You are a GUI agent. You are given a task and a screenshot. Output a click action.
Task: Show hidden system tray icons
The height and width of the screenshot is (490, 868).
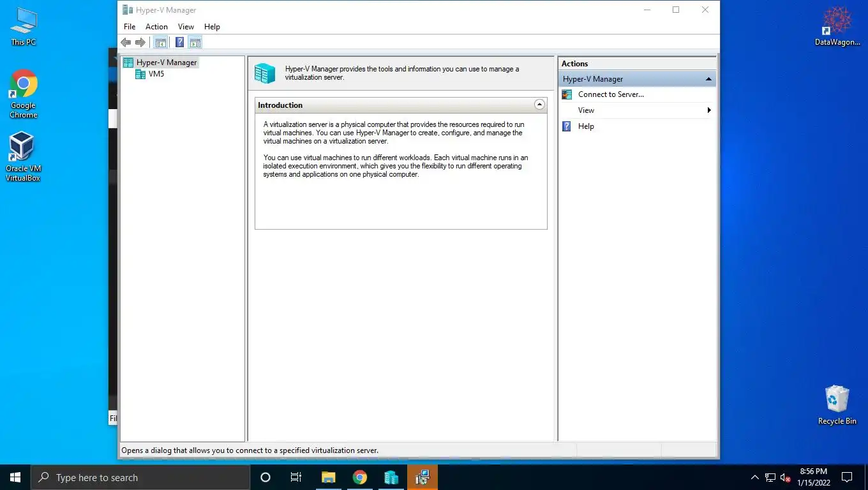(x=754, y=477)
